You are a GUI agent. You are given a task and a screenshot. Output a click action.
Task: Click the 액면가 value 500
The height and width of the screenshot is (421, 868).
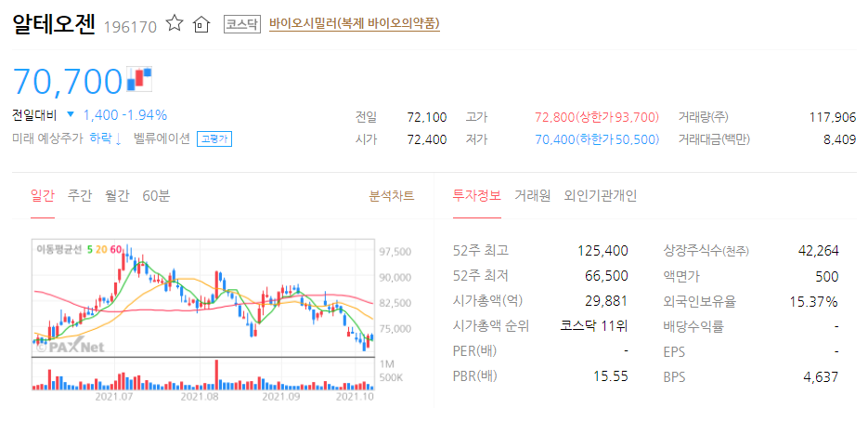pyautogui.click(x=827, y=276)
